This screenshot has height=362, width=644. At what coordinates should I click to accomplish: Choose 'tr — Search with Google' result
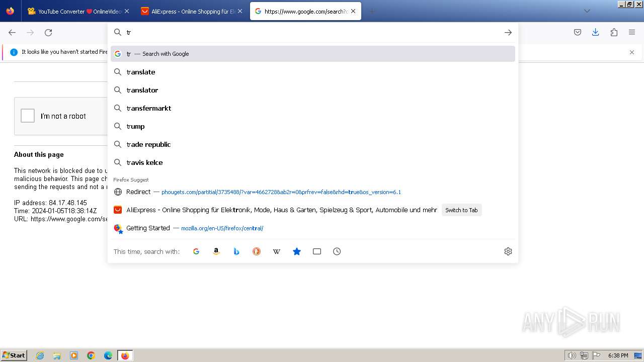[x=313, y=54]
